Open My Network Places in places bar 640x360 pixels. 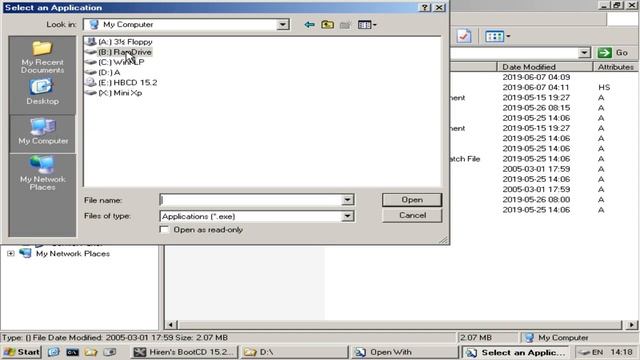tap(42, 173)
